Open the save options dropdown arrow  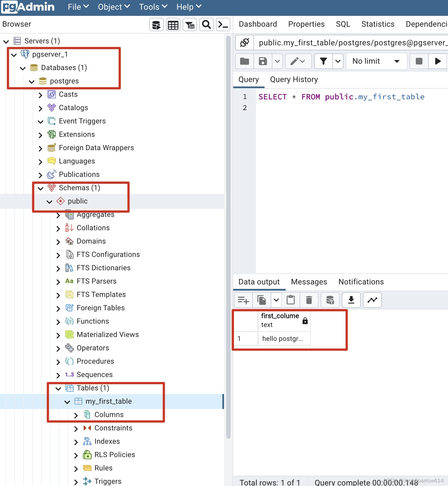[x=277, y=61]
